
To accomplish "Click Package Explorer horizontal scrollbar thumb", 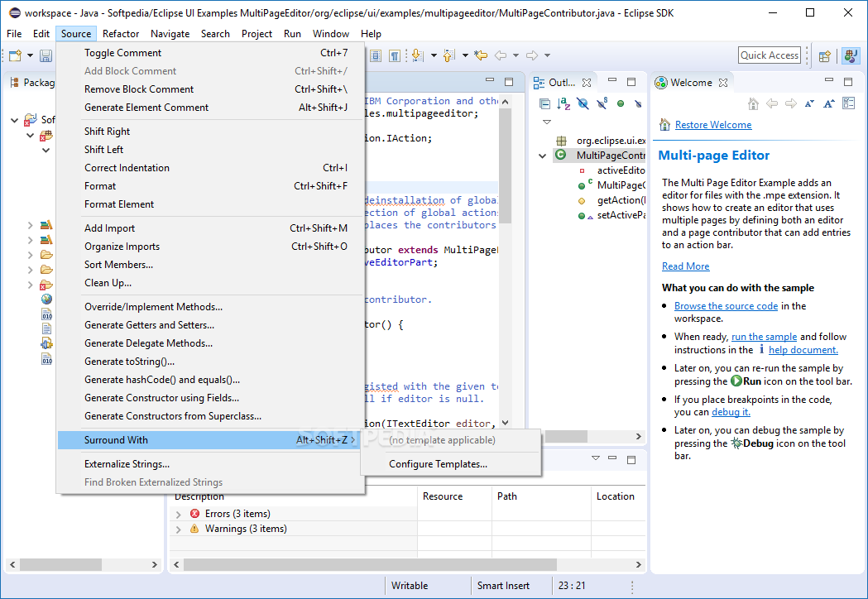I will tap(60, 565).
